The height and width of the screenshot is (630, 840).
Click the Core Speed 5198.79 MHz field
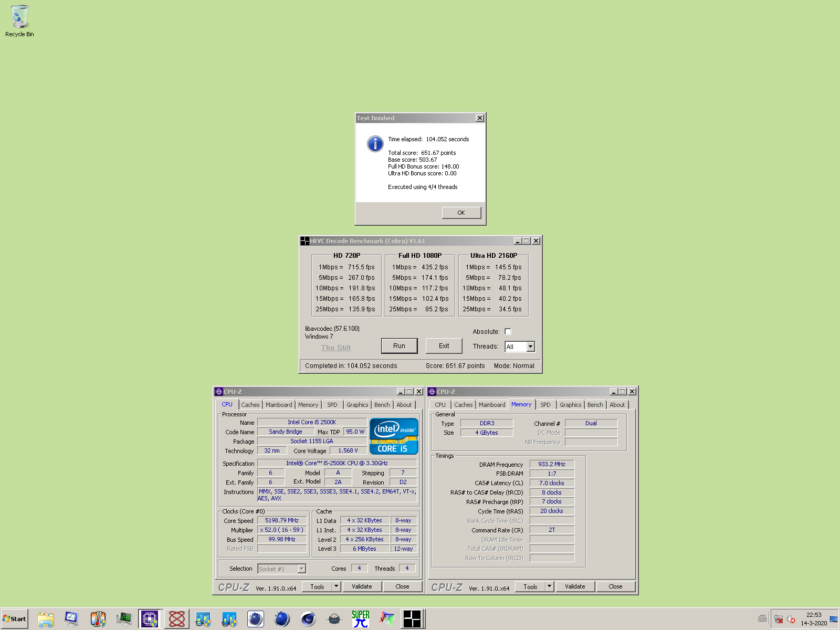pos(282,521)
